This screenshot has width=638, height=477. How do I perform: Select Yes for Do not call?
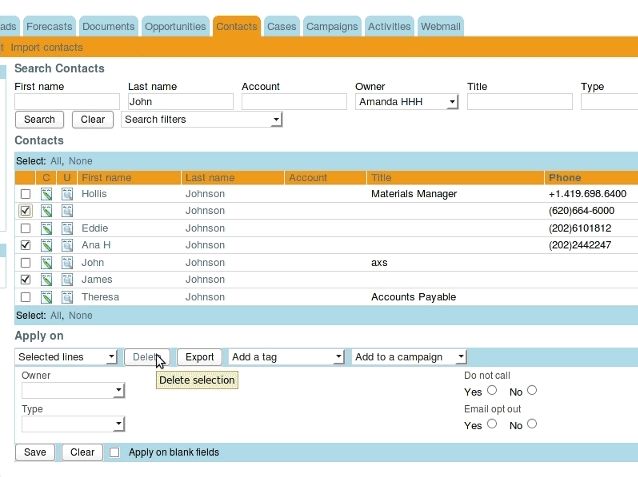(492, 390)
